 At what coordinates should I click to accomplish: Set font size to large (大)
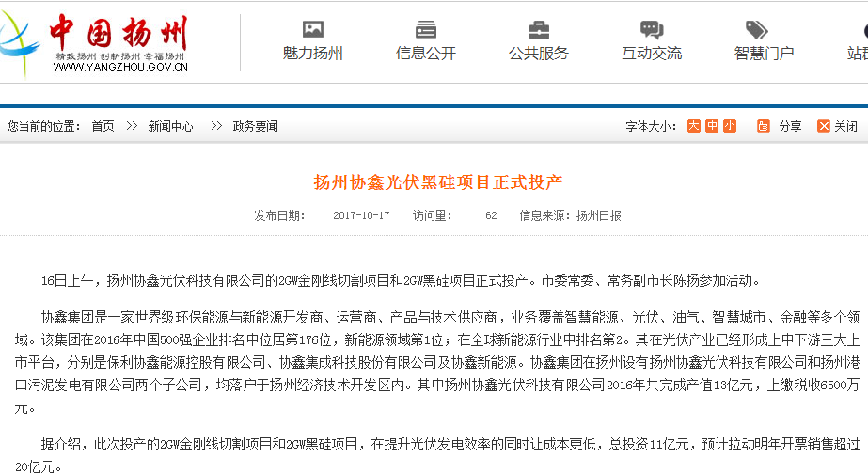point(693,126)
